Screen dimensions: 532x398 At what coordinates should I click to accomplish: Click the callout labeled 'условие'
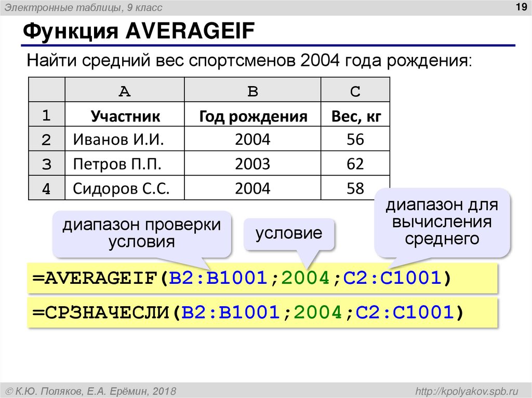click(x=289, y=234)
